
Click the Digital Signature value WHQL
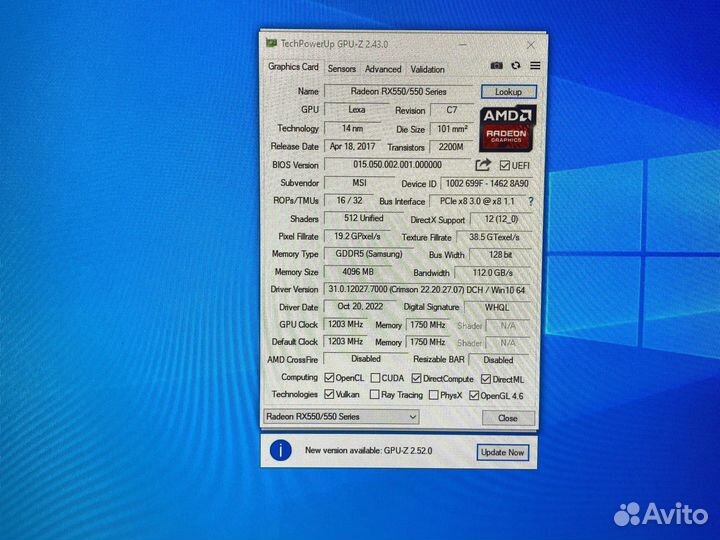[x=497, y=308]
